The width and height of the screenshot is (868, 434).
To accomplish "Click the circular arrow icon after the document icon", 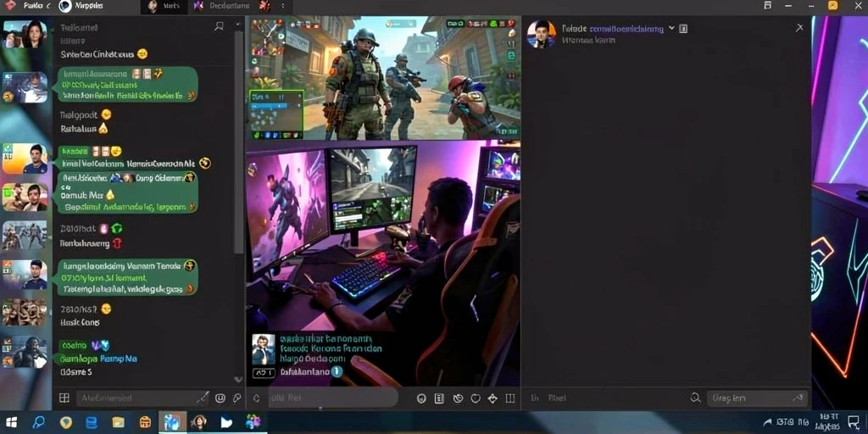I will (x=458, y=398).
